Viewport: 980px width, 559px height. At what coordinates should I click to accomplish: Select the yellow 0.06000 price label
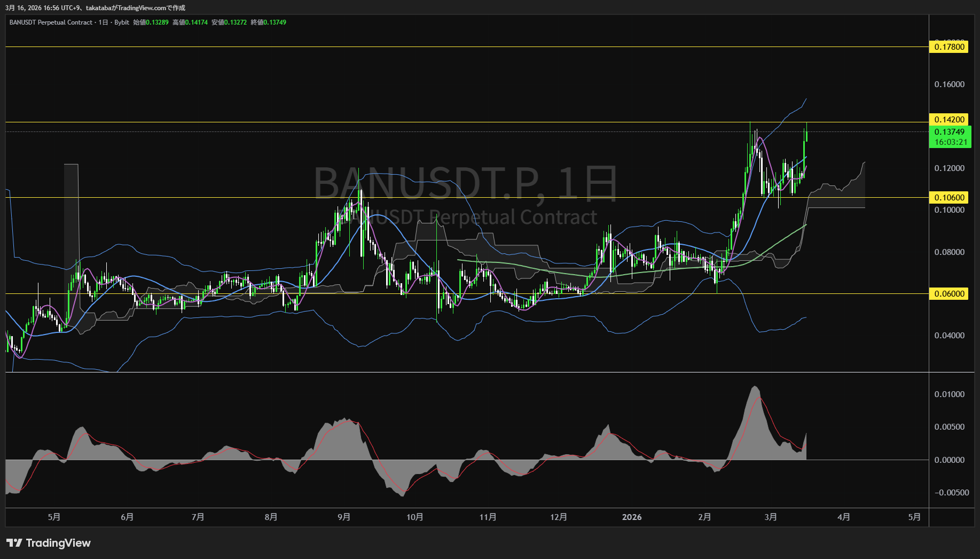tap(949, 294)
